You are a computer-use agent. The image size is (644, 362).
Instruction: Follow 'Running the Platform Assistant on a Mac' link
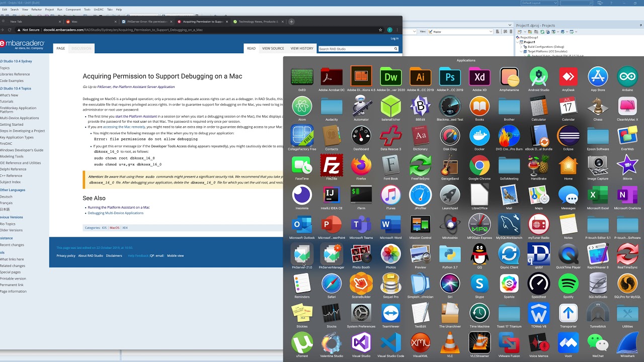coord(119,207)
